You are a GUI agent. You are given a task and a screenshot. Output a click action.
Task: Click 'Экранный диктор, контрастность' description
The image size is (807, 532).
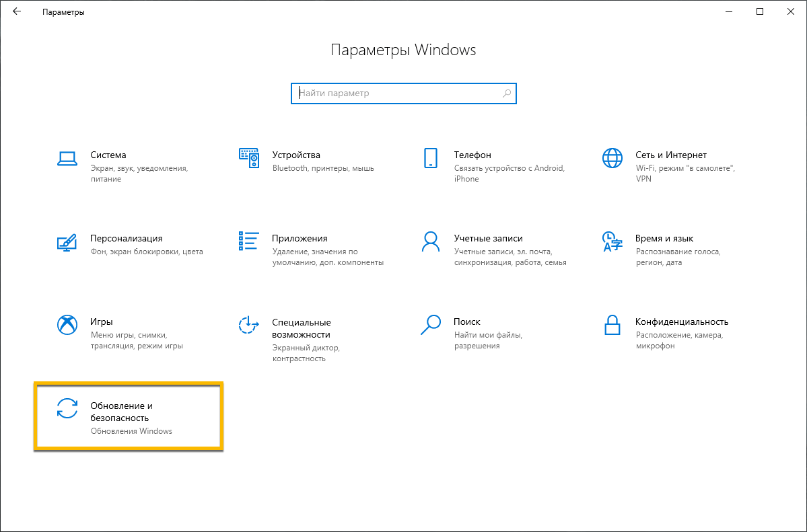[306, 353]
